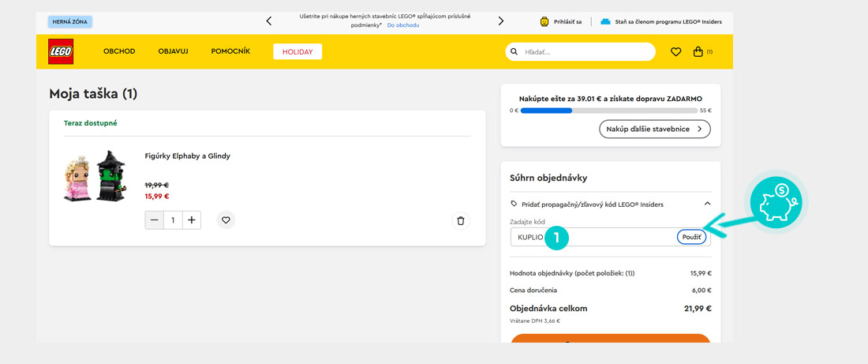Increase product quantity with plus button

click(x=191, y=220)
